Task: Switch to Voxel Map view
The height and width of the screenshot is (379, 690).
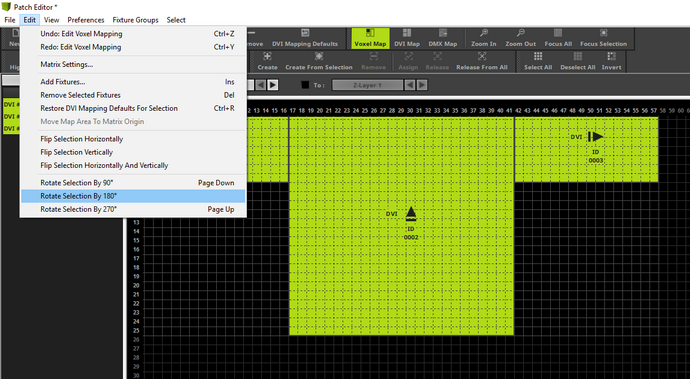Action: pyautogui.click(x=370, y=38)
